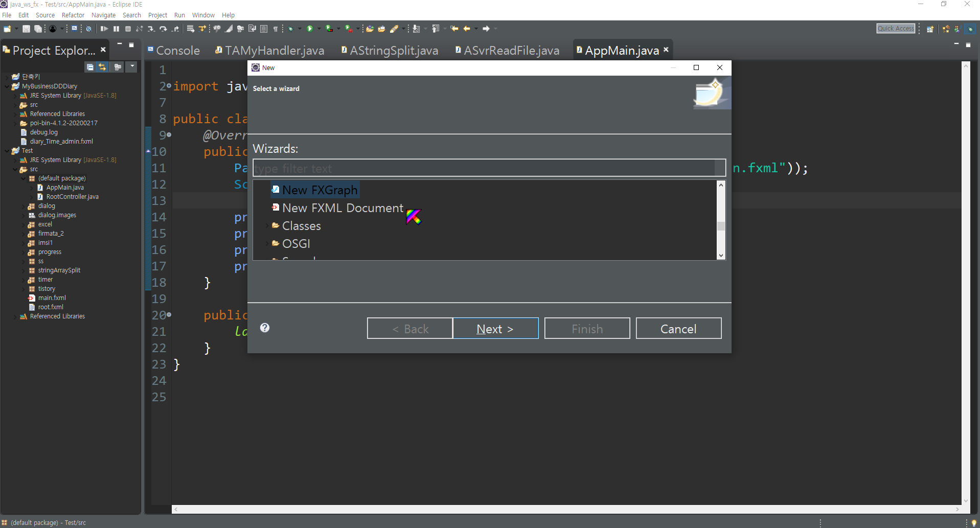
Task: Expand the 단축키 project node
Action: [7, 77]
